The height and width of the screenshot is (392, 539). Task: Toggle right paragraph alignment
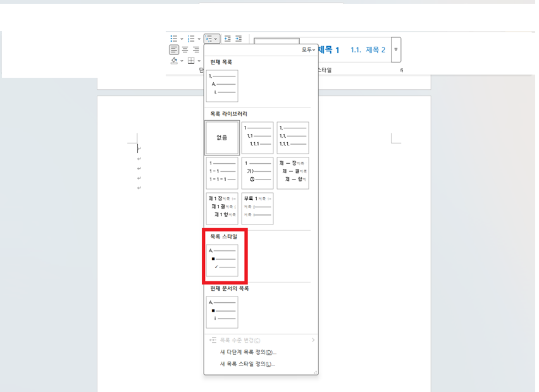click(x=196, y=49)
